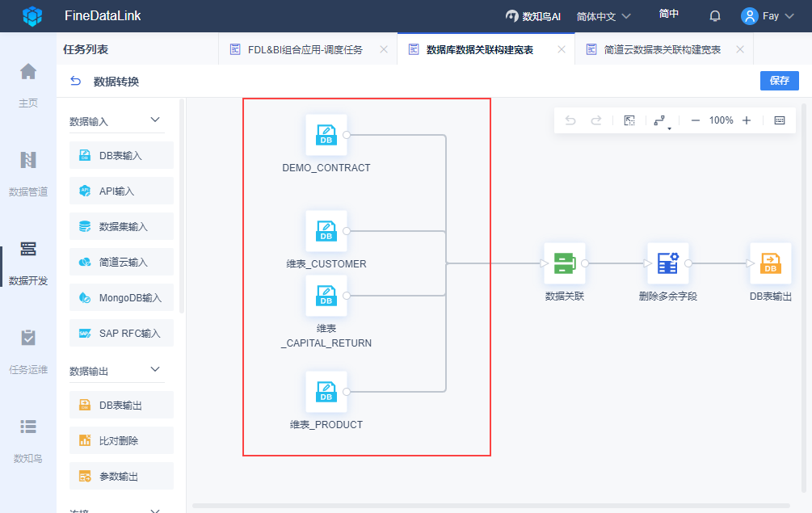The width and height of the screenshot is (812, 513).
Task: Click 删除多余字段 node output port
Action: pyautogui.click(x=688, y=263)
